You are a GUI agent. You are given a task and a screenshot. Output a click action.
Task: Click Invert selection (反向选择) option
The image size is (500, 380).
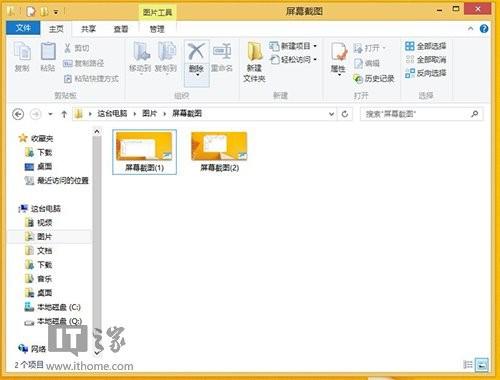tap(426, 73)
